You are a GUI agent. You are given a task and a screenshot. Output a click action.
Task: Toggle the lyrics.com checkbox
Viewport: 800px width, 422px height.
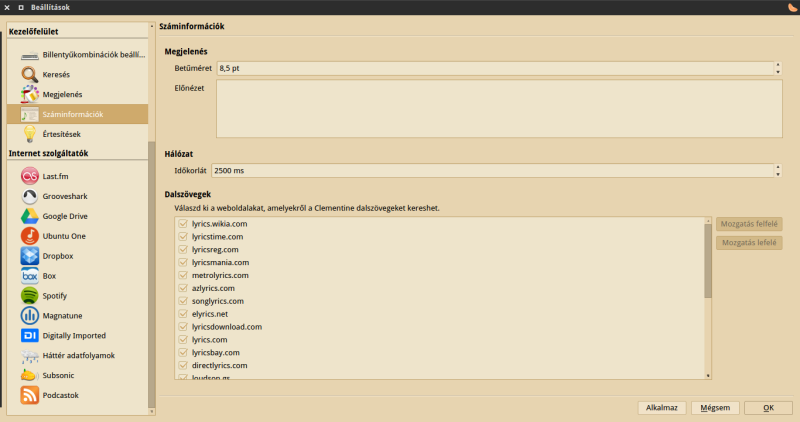coord(183,339)
